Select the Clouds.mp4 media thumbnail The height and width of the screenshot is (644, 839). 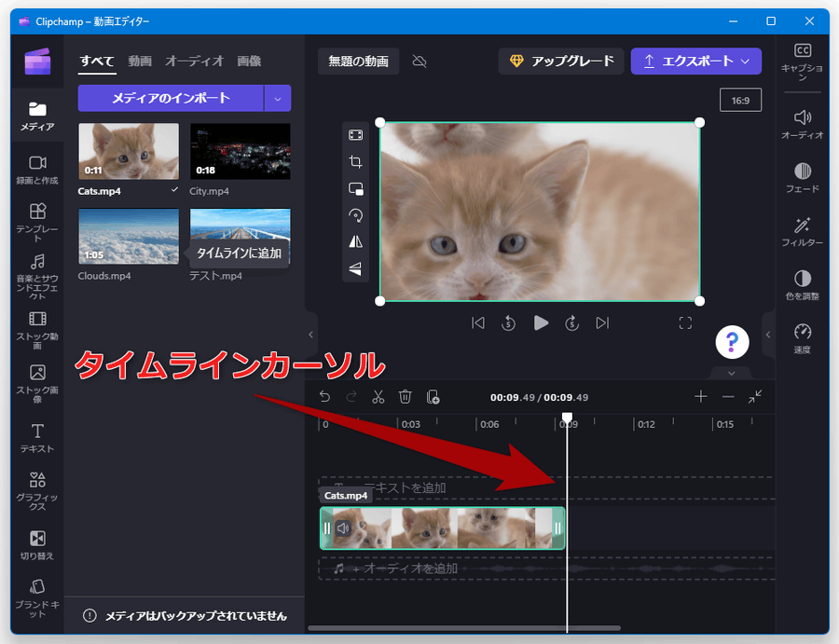click(x=129, y=236)
